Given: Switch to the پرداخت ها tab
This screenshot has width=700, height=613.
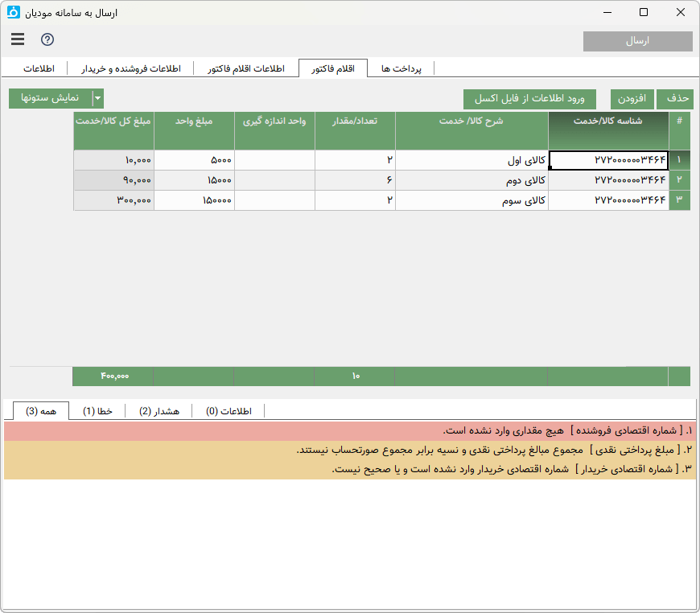Looking at the screenshot, I should 401,69.
